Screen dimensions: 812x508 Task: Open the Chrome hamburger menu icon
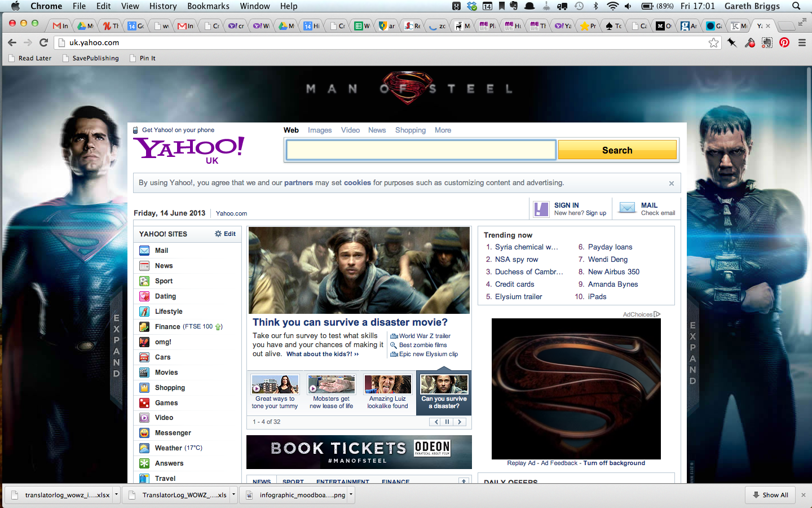tap(802, 42)
